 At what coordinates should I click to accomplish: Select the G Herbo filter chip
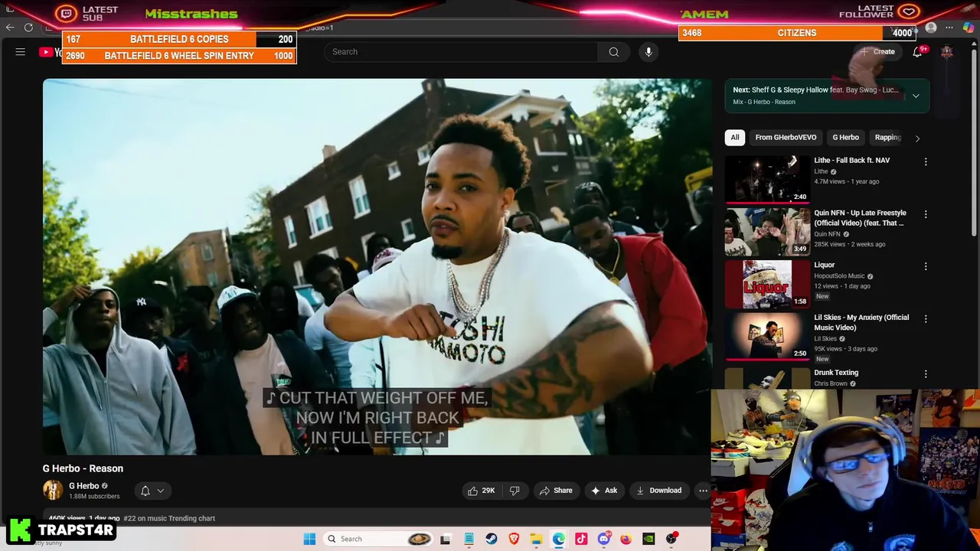(846, 138)
